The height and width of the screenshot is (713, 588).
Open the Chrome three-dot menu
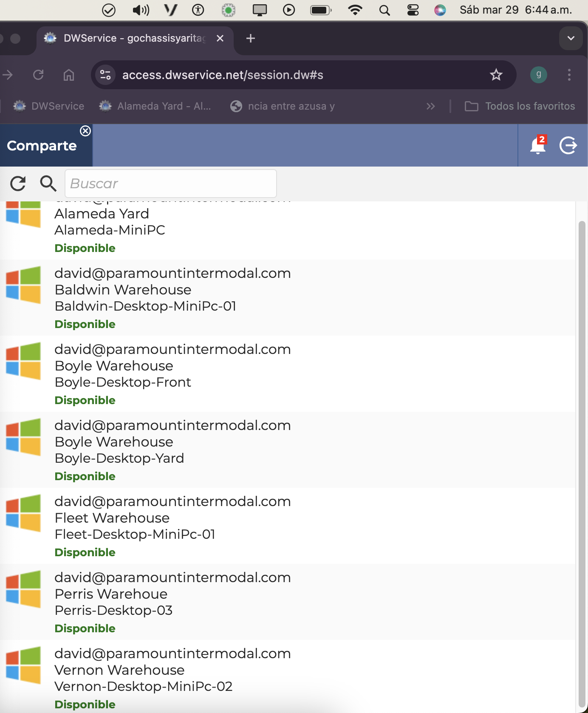[x=569, y=75]
